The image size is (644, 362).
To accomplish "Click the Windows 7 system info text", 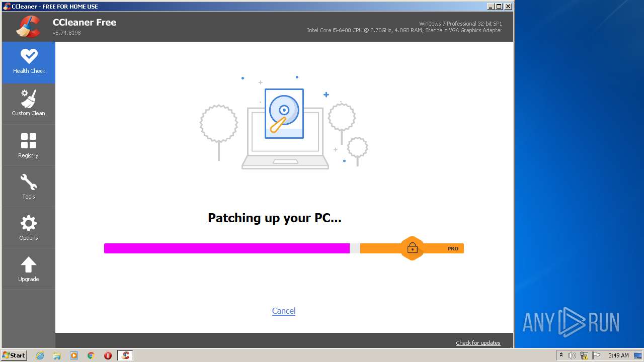I will pyautogui.click(x=460, y=24).
